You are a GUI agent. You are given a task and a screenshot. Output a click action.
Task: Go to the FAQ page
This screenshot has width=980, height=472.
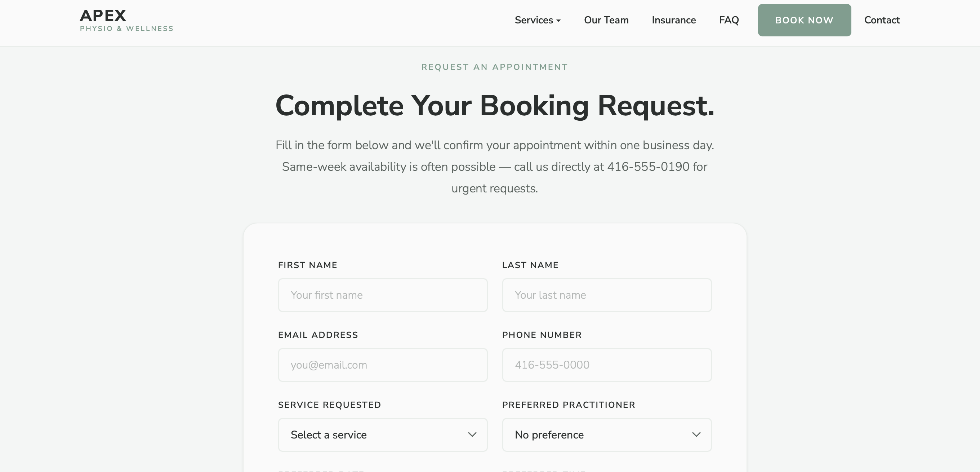(x=729, y=20)
